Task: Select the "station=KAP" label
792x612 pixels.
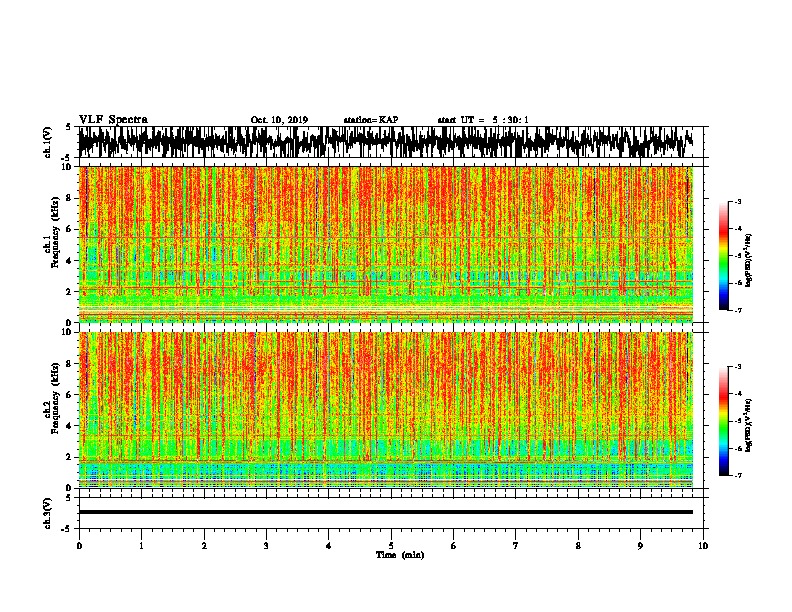Action: 371,120
